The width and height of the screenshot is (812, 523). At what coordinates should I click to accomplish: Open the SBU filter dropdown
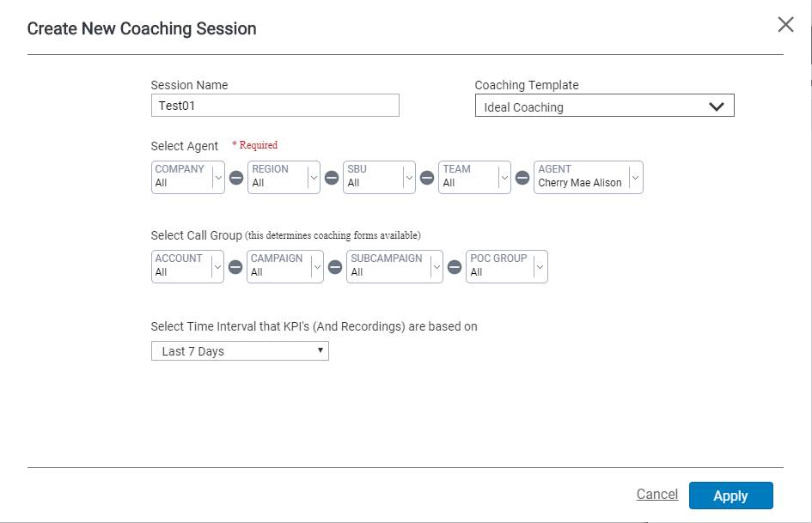[x=379, y=177]
